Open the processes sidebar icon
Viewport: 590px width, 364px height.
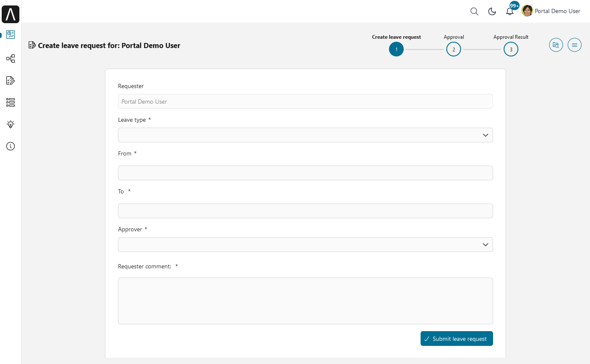point(11,59)
